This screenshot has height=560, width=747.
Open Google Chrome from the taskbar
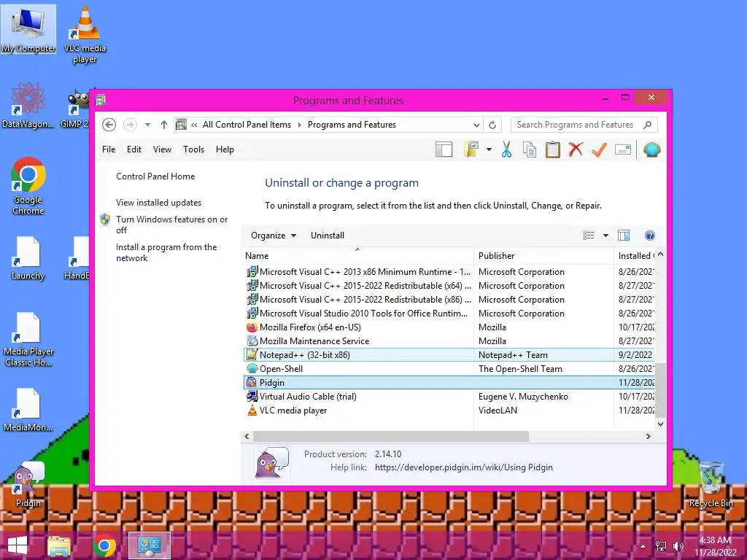[x=104, y=545]
